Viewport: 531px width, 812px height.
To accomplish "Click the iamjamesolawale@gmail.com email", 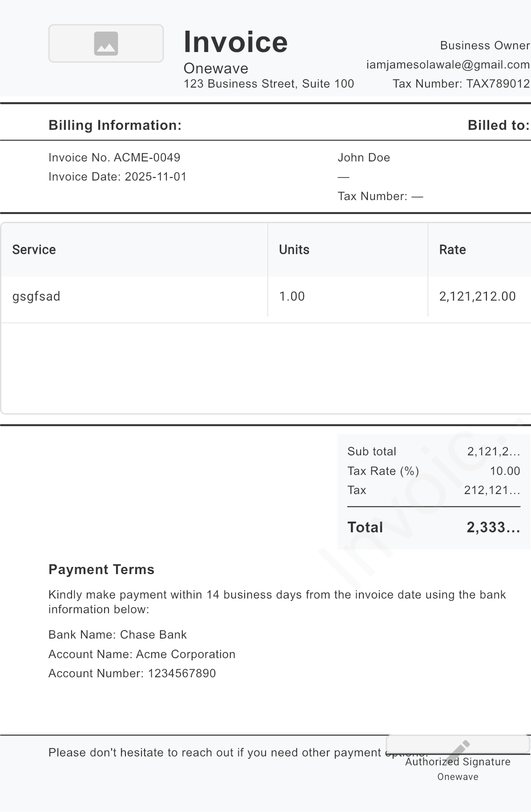I will click(448, 64).
